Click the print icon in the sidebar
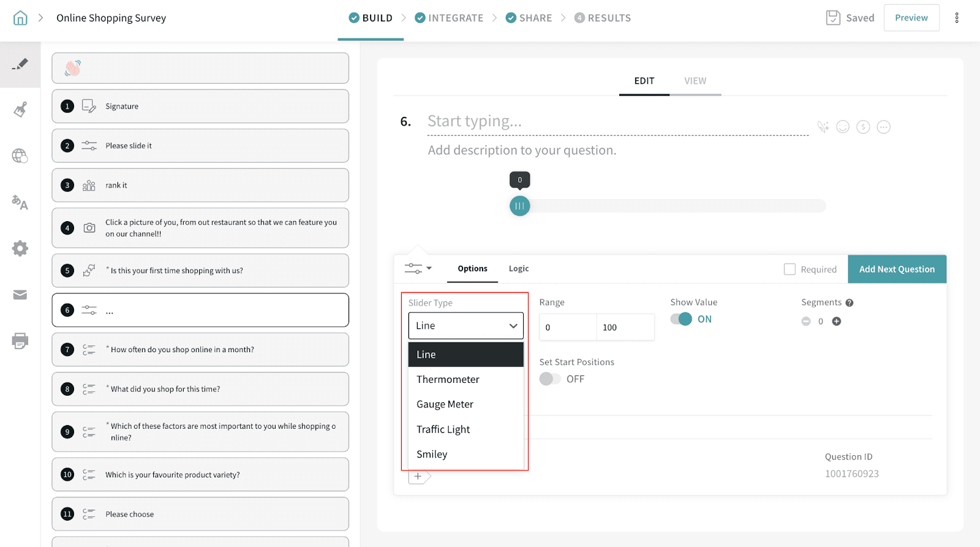This screenshot has height=547, width=980. 20,341
